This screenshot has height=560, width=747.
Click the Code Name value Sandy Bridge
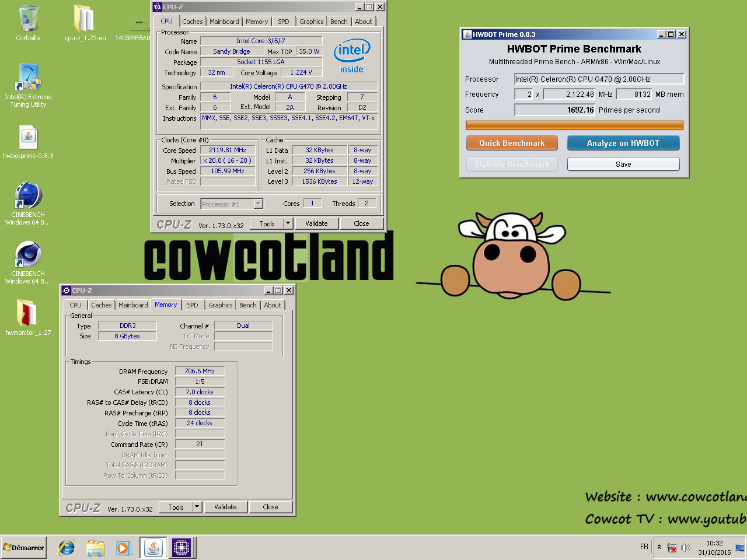[x=232, y=51]
